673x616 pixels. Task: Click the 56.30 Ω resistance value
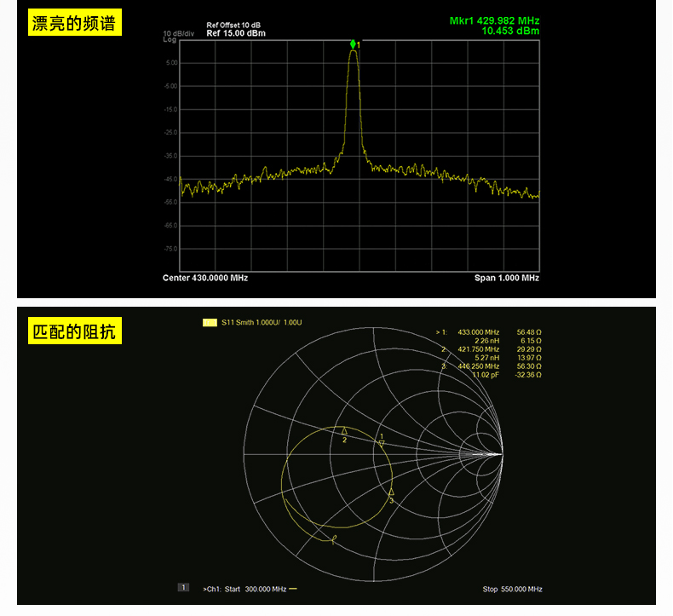coord(529,366)
